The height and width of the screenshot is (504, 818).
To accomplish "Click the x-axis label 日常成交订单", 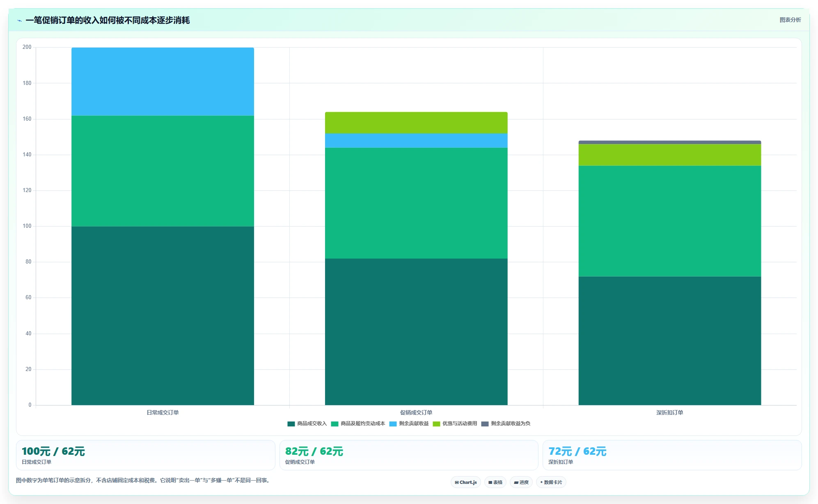I will click(163, 412).
